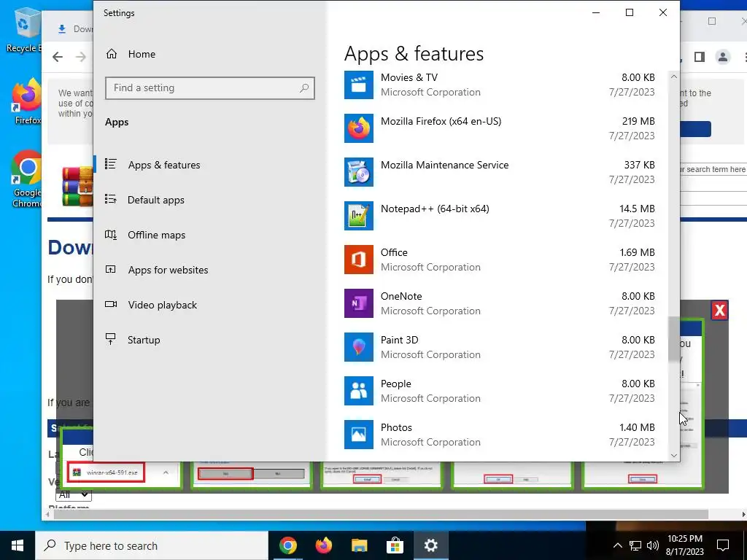The image size is (747, 560).
Task: Go to Startup settings page
Action: pyautogui.click(x=144, y=340)
